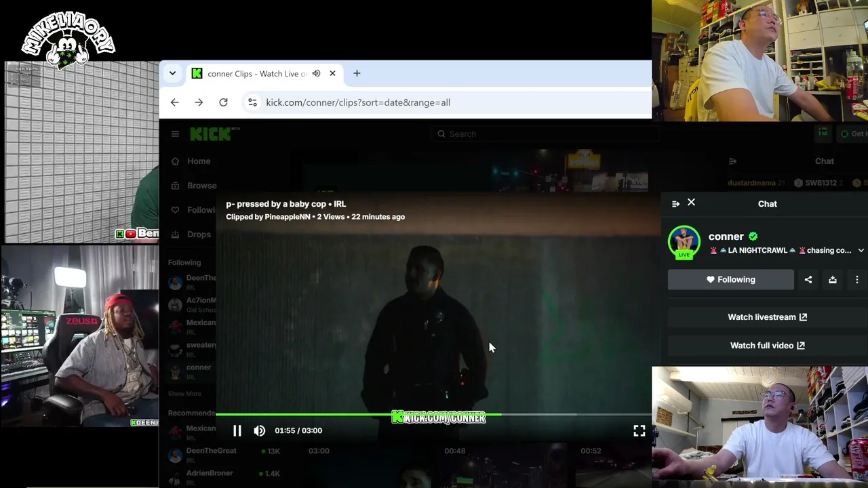
Task: Open sweater... channel in Following list
Action: [192, 348]
